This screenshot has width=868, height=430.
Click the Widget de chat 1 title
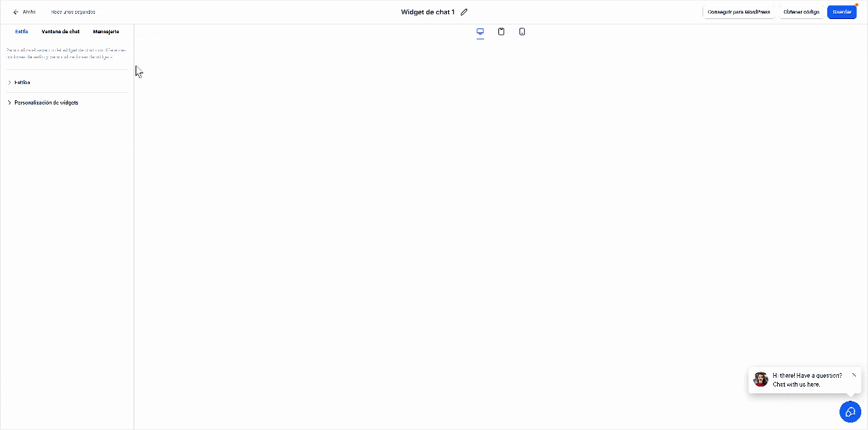427,12
